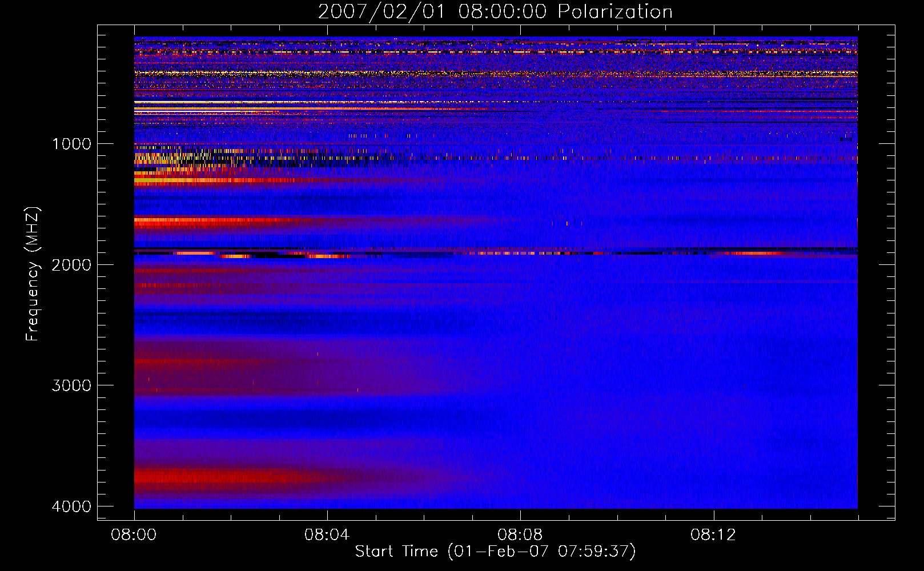Select the 'Frequency (MHZ)' axis label

(32, 274)
